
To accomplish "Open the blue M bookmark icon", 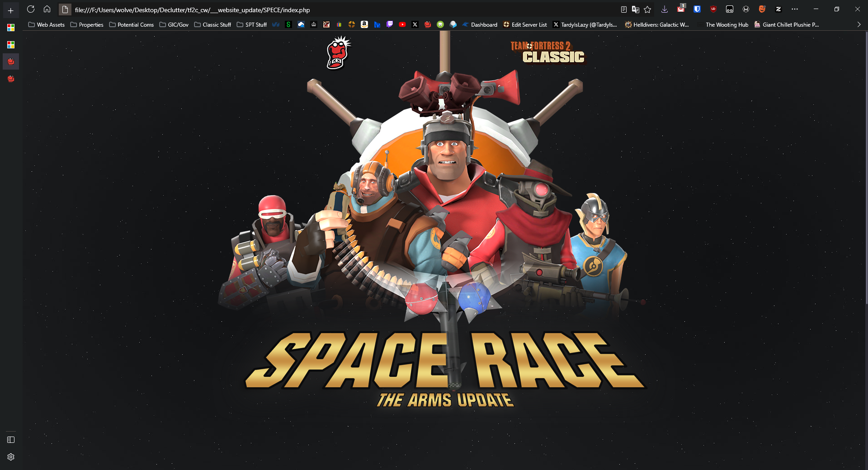I will 377,25.
